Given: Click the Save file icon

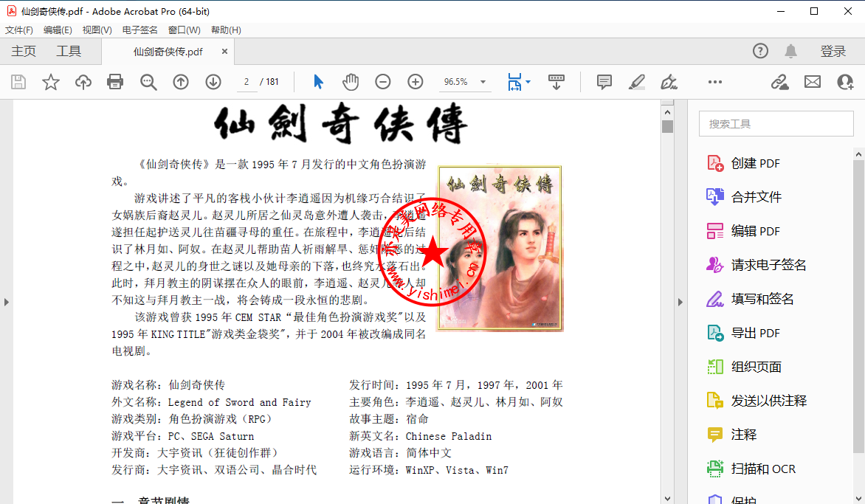Looking at the screenshot, I should point(18,82).
